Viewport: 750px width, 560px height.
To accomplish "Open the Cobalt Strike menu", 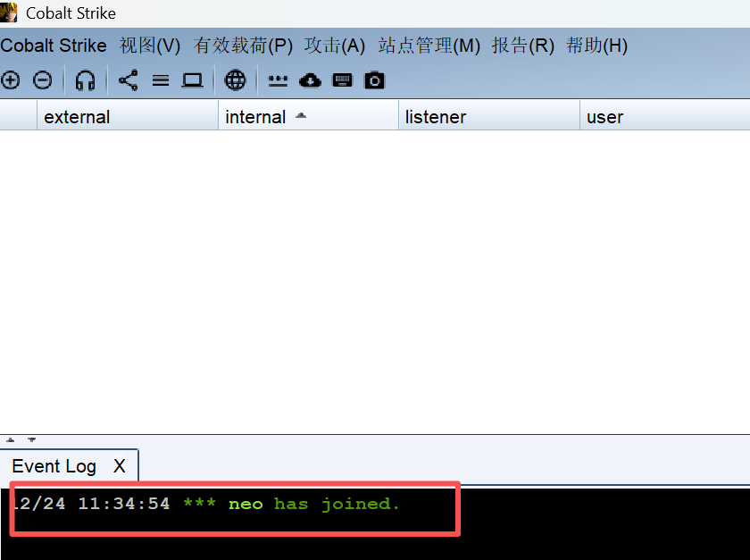I will [x=54, y=46].
